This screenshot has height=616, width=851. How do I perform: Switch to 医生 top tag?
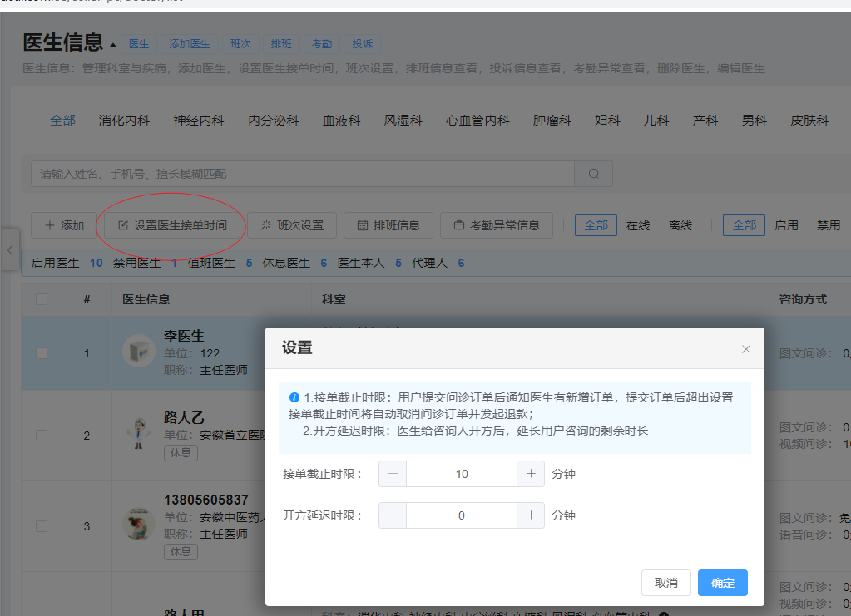[138, 44]
